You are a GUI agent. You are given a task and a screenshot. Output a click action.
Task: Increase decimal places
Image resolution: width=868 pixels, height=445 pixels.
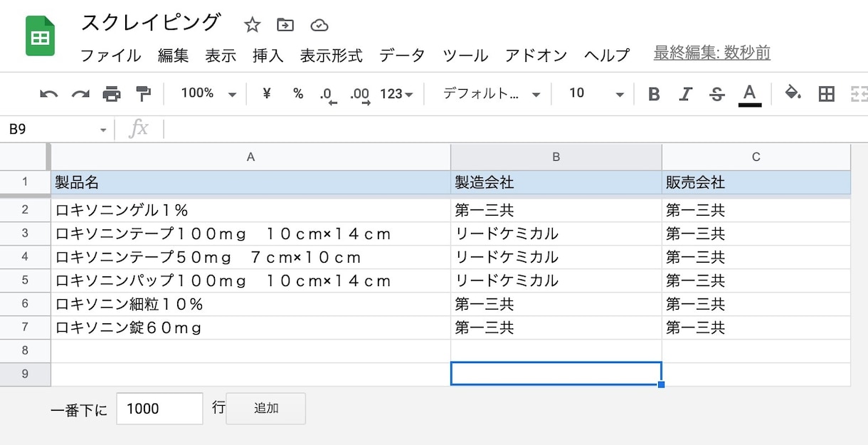click(361, 95)
